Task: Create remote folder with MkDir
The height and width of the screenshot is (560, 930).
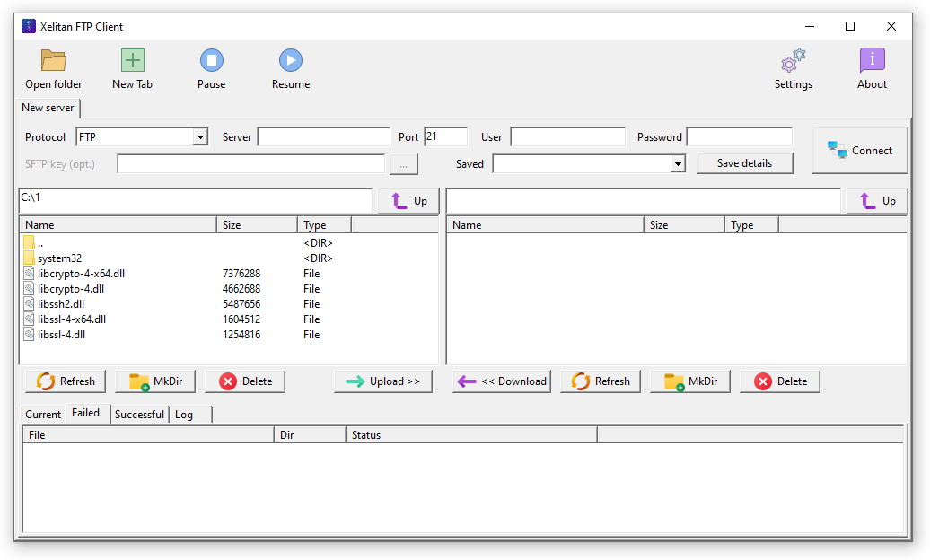Action: pos(690,381)
